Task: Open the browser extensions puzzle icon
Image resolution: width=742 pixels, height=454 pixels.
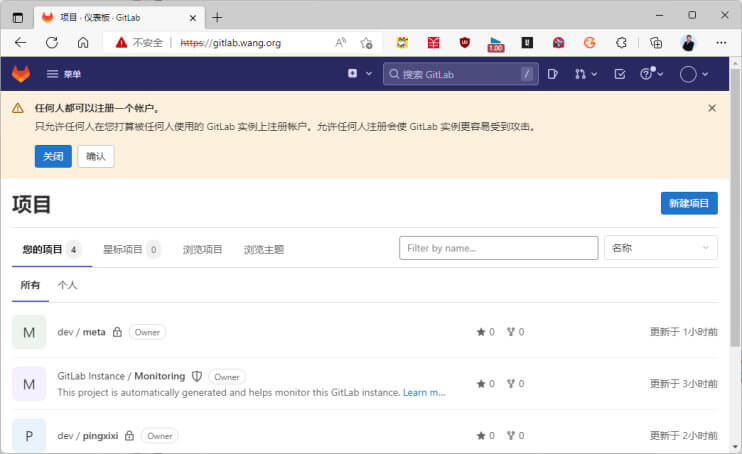Action: pos(621,43)
